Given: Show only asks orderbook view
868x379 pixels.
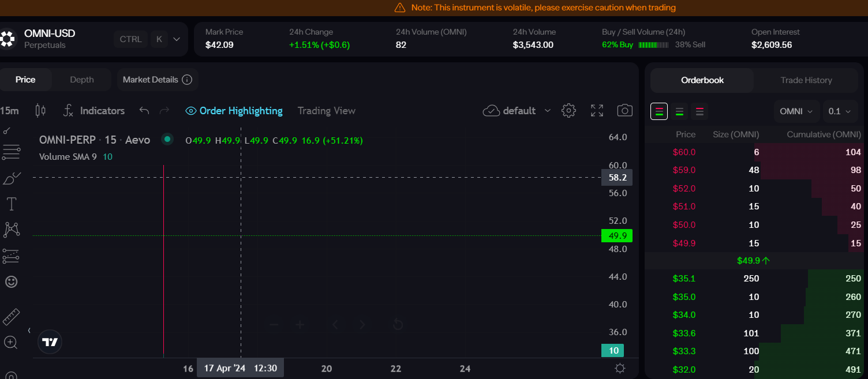Looking at the screenshot, I should click(x=700, y=111).
